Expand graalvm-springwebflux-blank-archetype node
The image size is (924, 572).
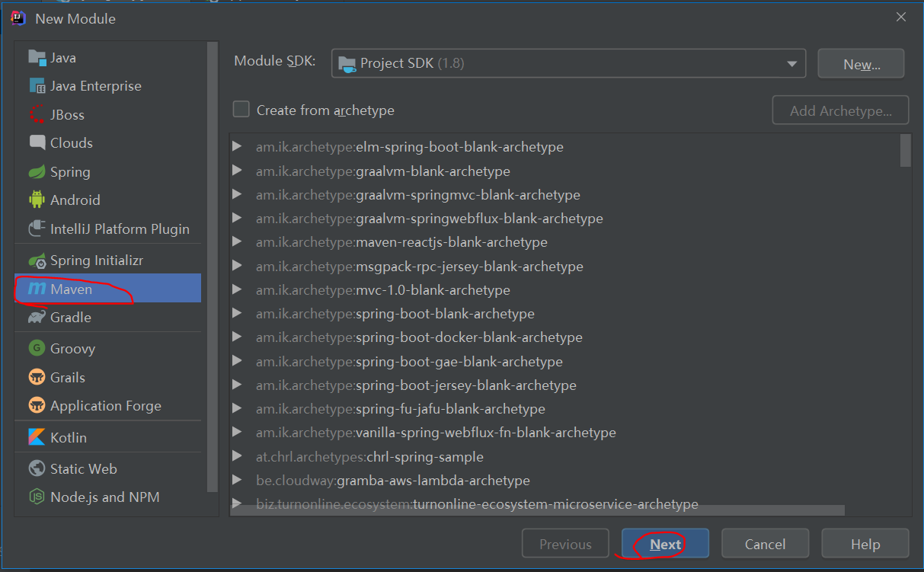click(238, 218)
